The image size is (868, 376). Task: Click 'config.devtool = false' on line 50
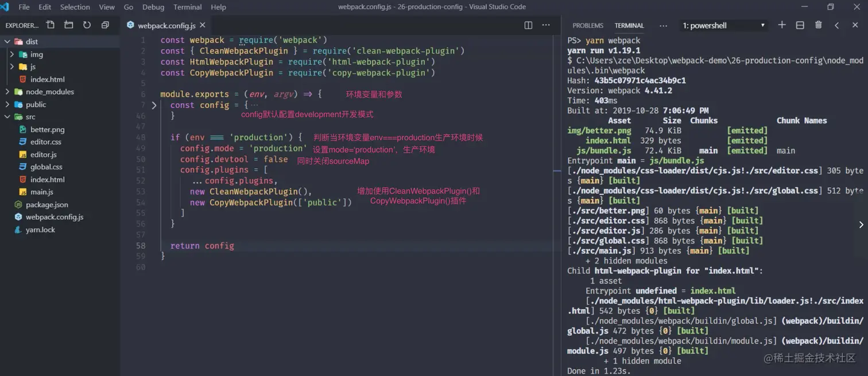[x=234, y=159]
